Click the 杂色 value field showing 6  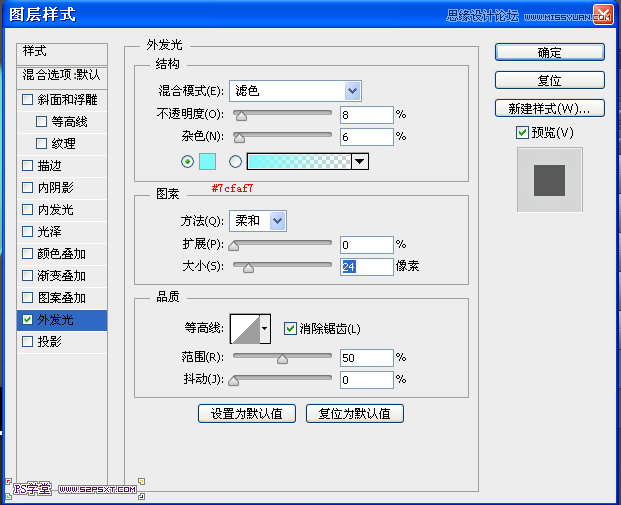coord(367,137)
